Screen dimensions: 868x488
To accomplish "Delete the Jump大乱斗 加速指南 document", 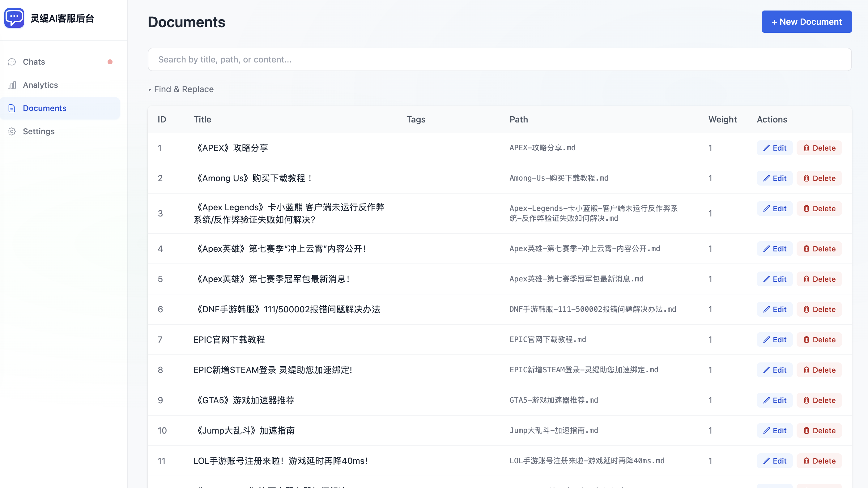I will [819, 431].
